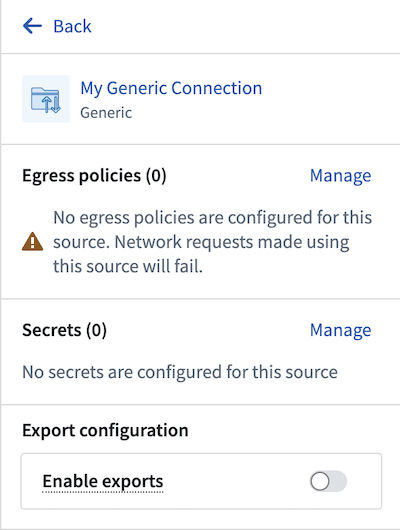
Task: Click the Secrets heading
Action: (64, 330)
